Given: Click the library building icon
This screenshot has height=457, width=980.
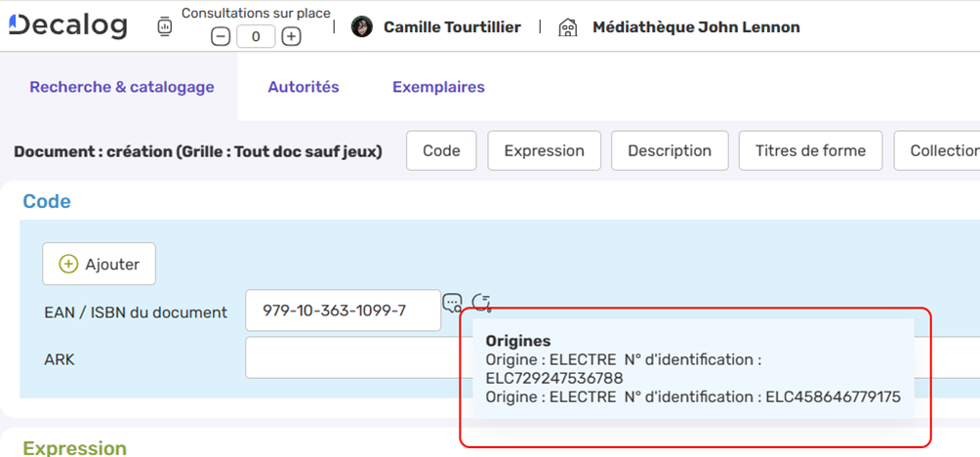Looking at the screenshot, I should [x=567, y=27].
